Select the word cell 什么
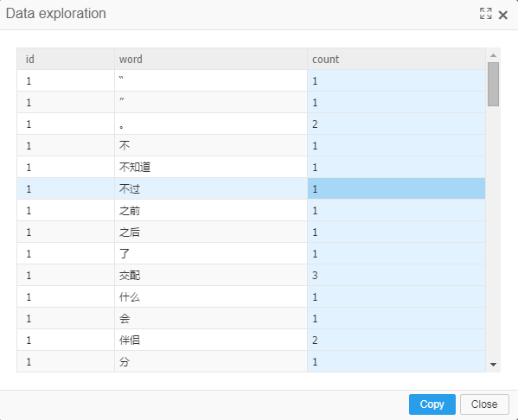The height and width of the screenshot is (420, 518). 211,296
